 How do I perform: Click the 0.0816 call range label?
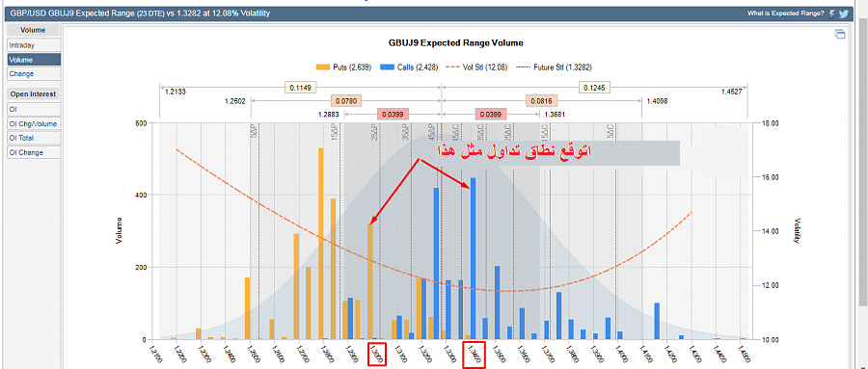pyautogui.click(x=541, y=101)
